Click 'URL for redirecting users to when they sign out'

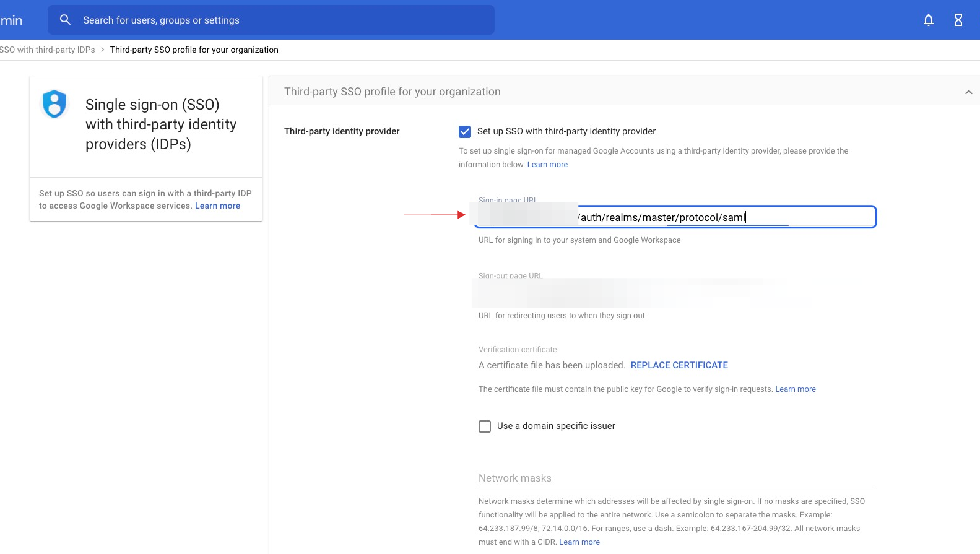coord(562,316)
